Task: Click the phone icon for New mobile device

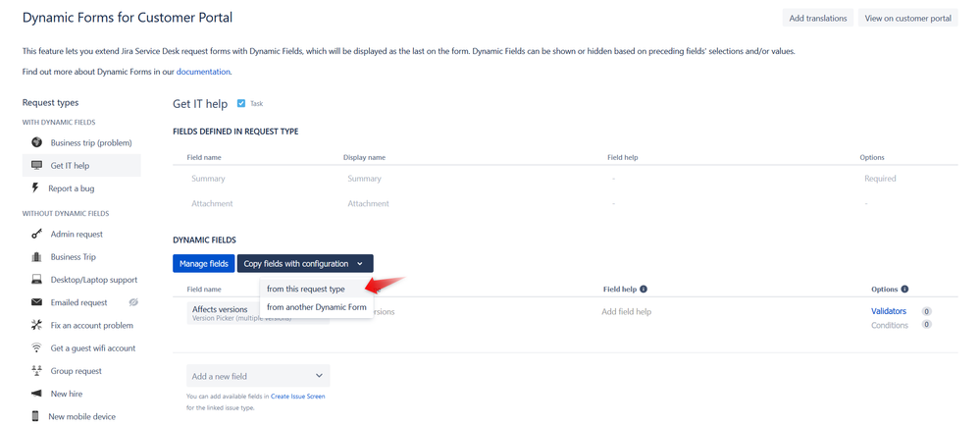Action: click(35, 416)
